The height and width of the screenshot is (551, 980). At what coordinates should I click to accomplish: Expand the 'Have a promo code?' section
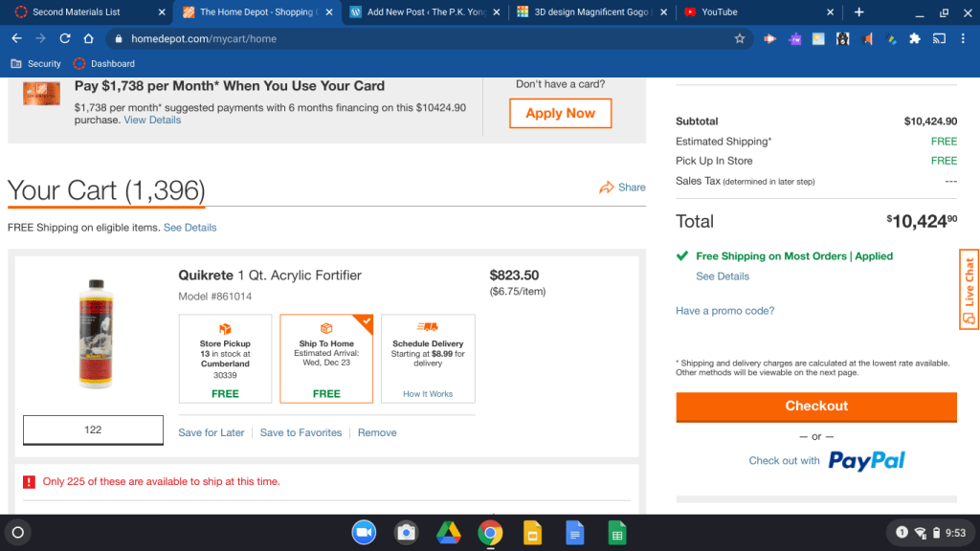(724, 311)
